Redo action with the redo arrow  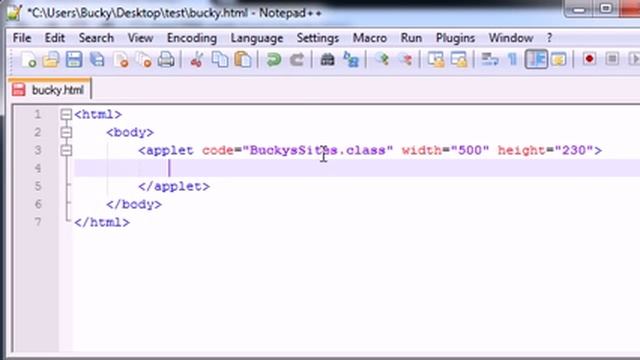297,60
